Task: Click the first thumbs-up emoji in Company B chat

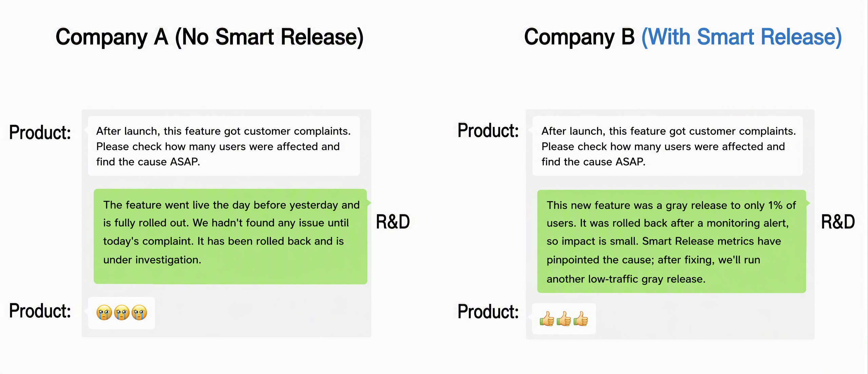Action: [547, 319]
